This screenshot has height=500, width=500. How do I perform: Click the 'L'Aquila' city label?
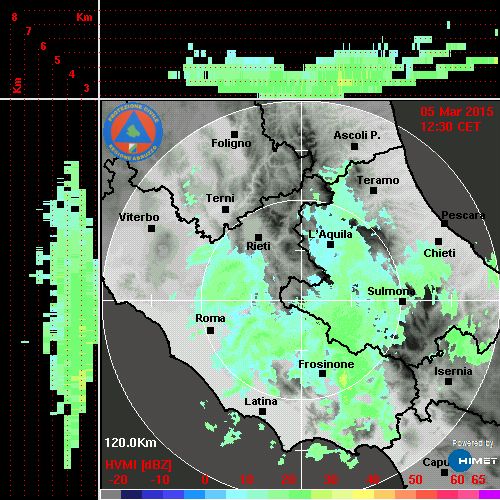330,234
